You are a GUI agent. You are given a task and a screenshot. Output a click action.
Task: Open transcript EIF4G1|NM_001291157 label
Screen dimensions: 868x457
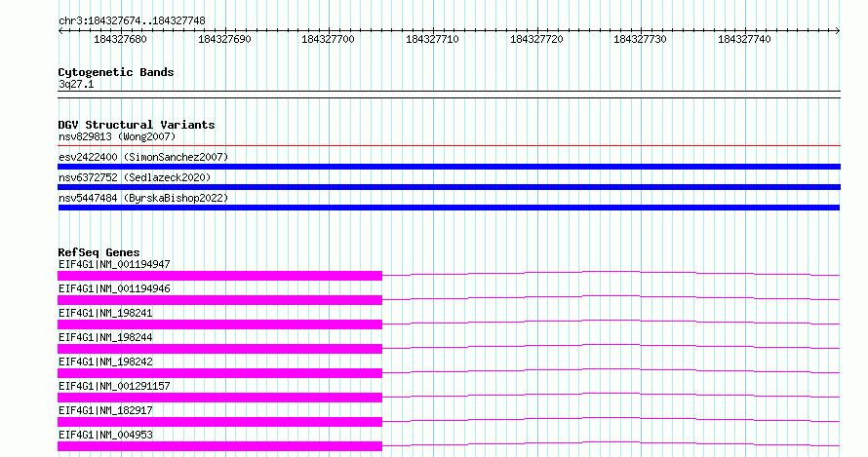click(x=114, y=386)
